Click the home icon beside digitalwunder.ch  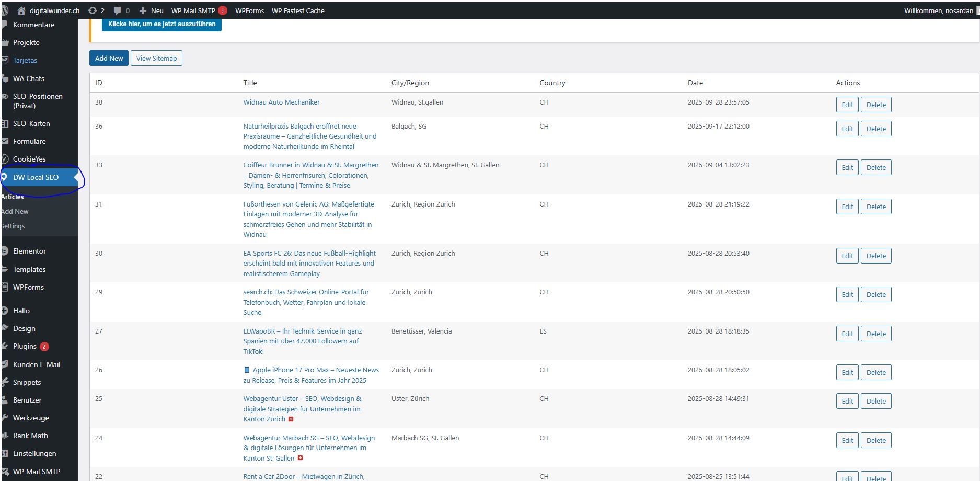tap(21, 10)
